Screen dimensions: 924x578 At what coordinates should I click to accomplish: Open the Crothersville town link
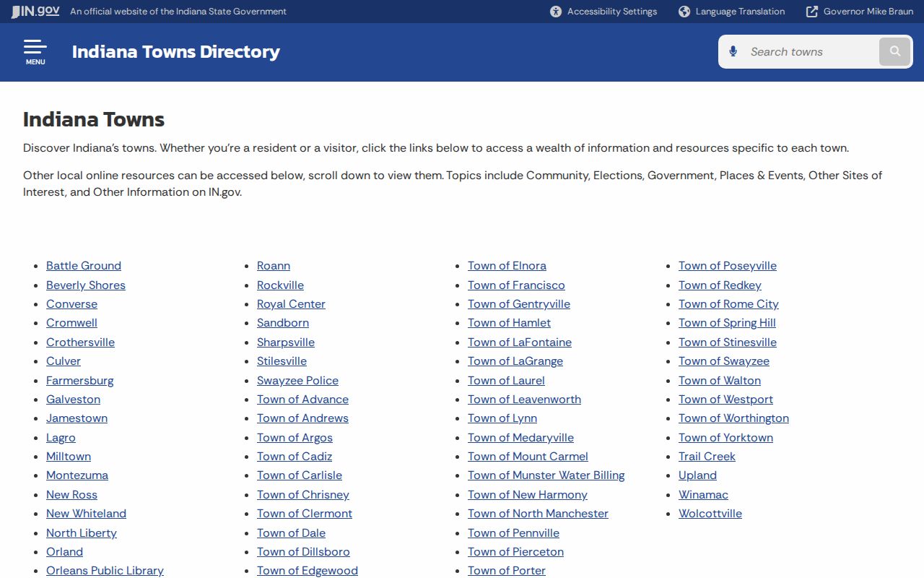(80, 342)
